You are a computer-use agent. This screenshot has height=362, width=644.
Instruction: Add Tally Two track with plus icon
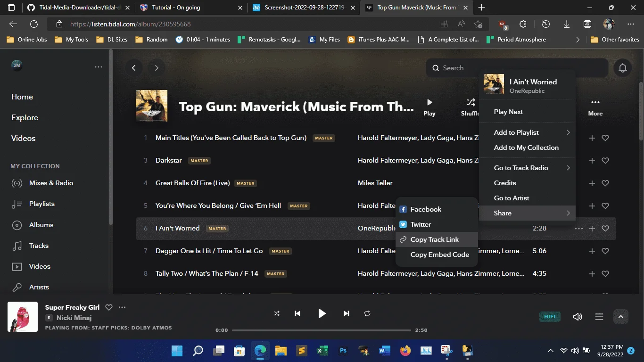(x=592, y=274)
